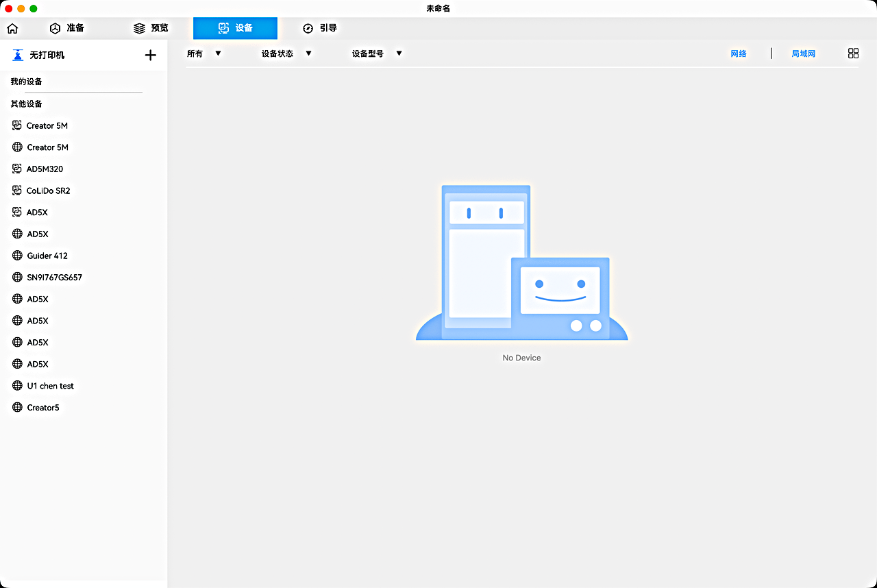Image resolution: width=877 pixels, height=588 pixels.
Task: Open the 预览 (Preview) tab
Action: tap(151, 28)
